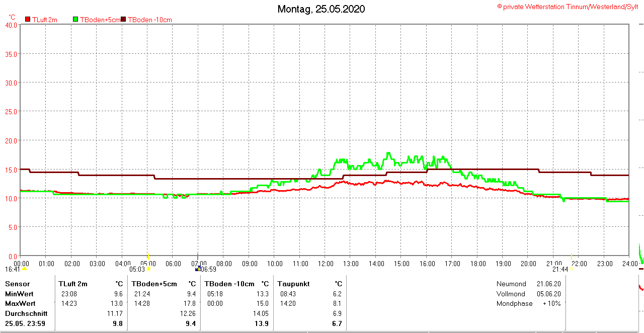
Task: Click the blue moon icon at 06:59
Action: click(x=198, y=269)
